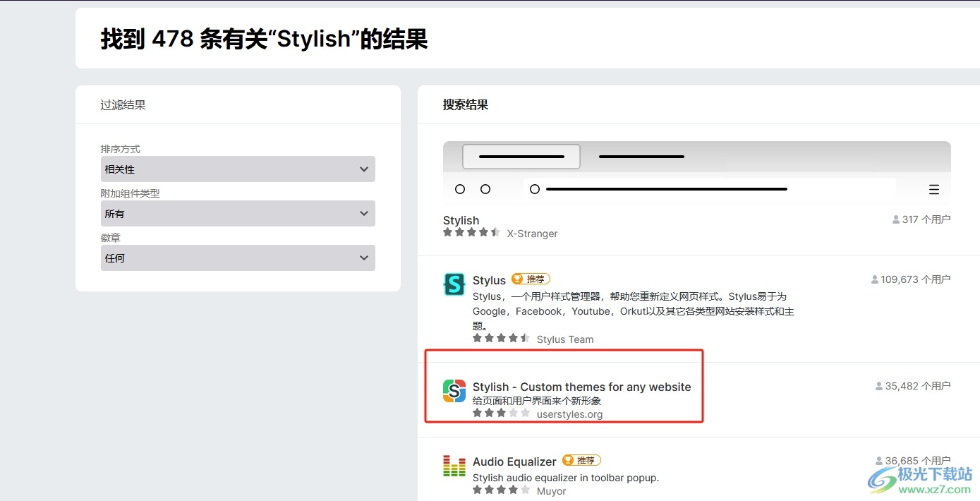The image size is (980, 501).
Task: Open the add-on type dropdown showing 所有
Action: click(238, 214)
